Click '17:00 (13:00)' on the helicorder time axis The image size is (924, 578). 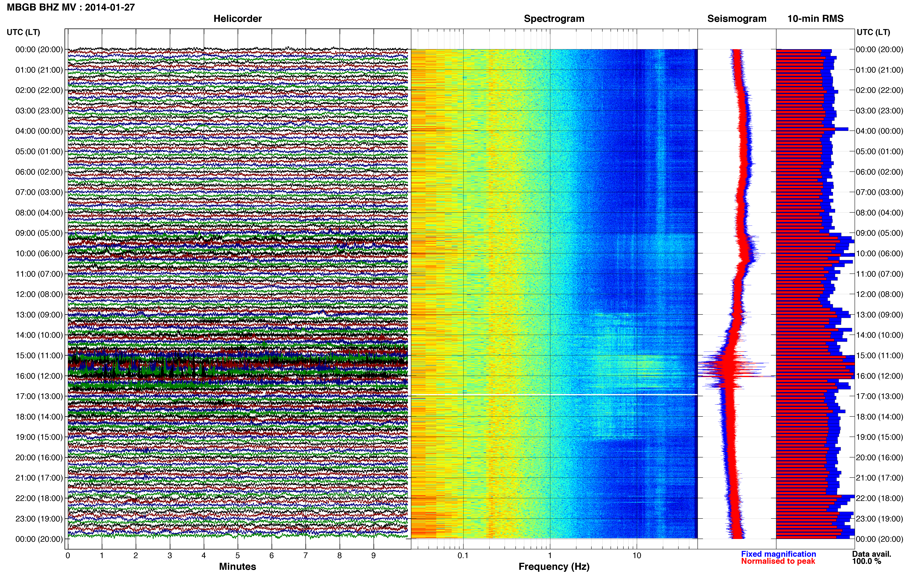[x=39, y=396]
